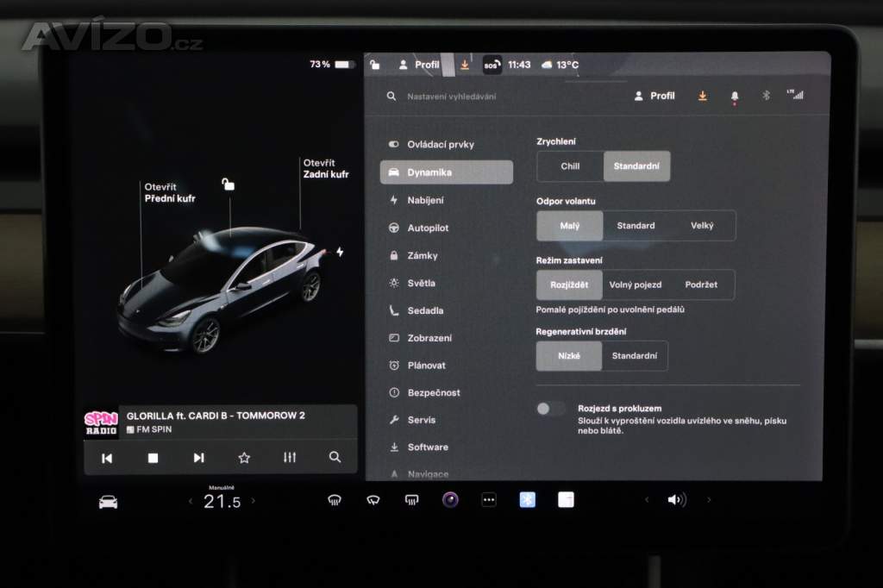
Task: Select Chill acceleration mode
Action: 570,166
